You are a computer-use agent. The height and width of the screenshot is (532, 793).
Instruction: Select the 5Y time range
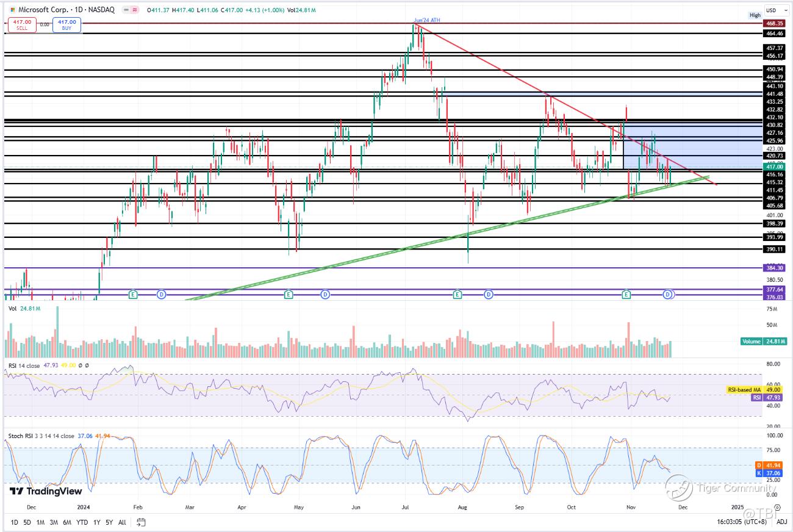pos(109,522)
